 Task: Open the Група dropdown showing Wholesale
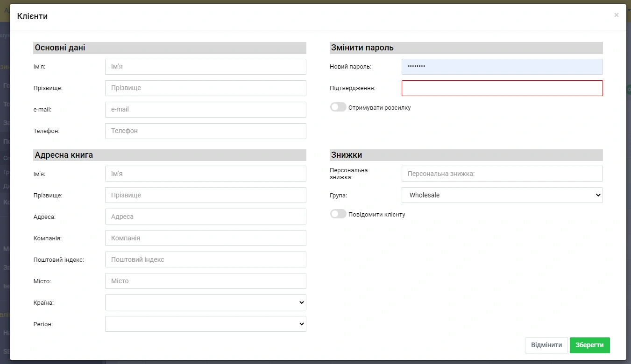502,195
